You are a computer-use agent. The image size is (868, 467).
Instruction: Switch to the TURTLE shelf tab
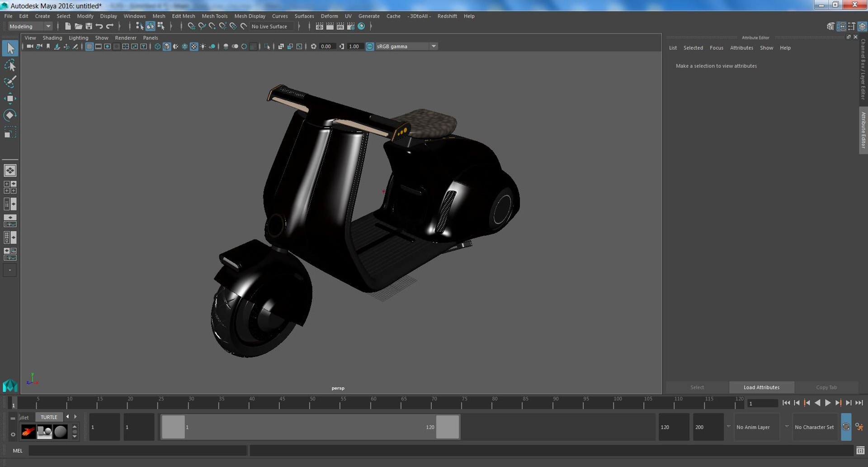(49, 417)
